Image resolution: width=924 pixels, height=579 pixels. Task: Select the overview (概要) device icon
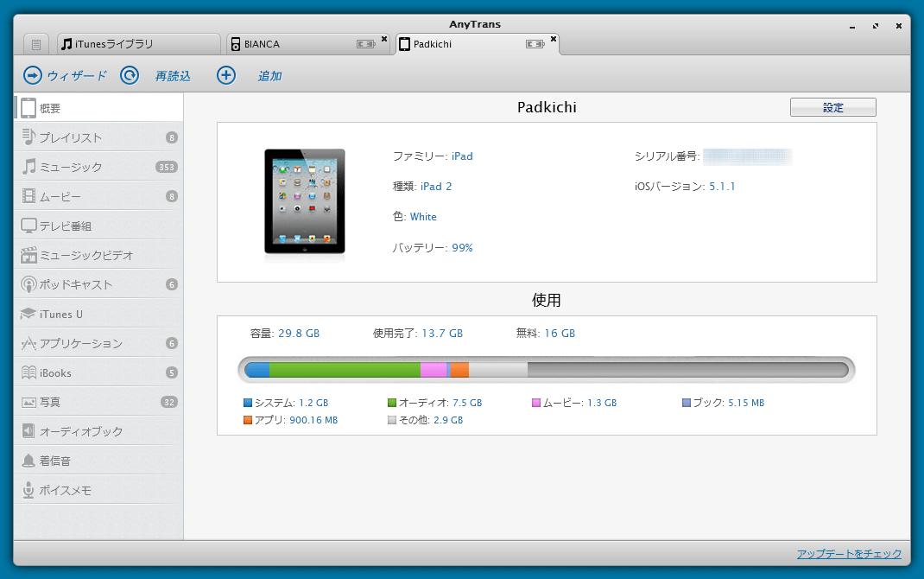tap(28, 108)
